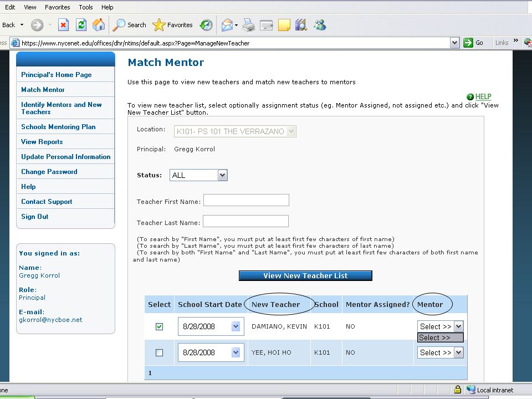Click View New Teacher List button
Screen dimensions: 532x399
[305, 275]
